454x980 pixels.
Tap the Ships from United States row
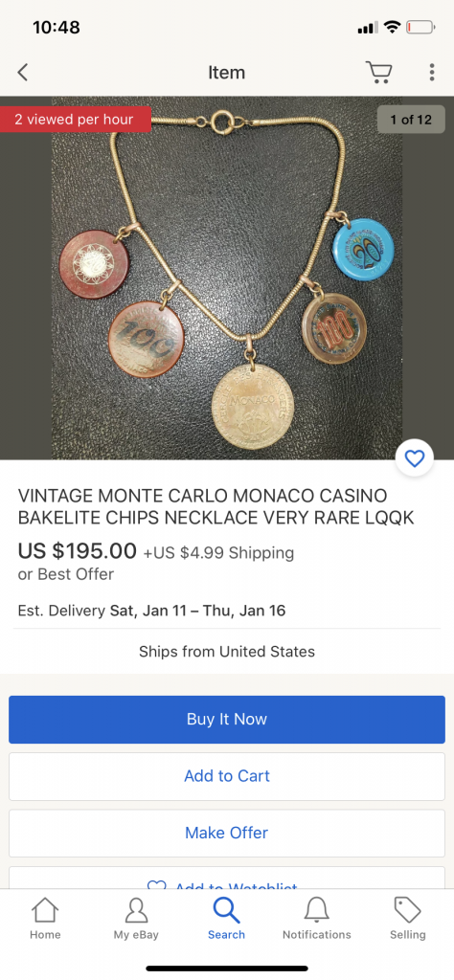pyautogui.click(x=227, y=651)
